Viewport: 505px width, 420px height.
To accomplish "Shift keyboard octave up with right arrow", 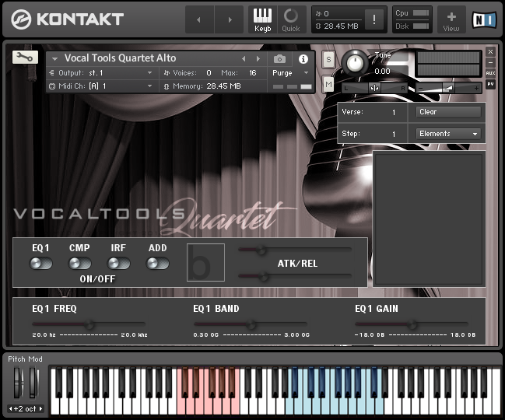I will [x=41, y=409].
